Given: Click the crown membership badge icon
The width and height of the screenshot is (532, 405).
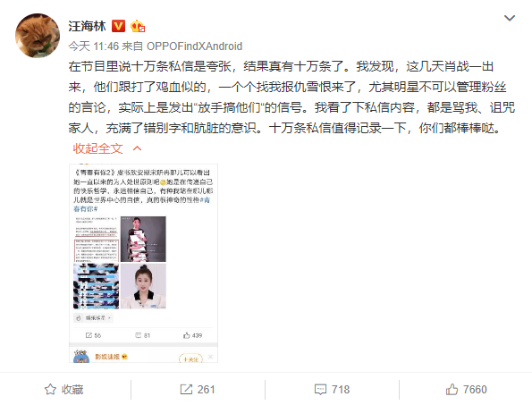Looking at the screenshot, I should coord(138,26).
